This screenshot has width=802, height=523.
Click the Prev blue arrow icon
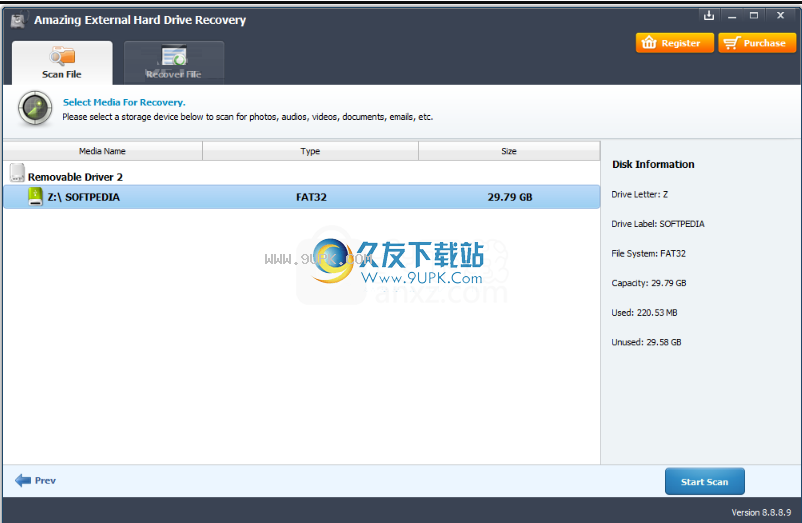(x=23, y=481)
